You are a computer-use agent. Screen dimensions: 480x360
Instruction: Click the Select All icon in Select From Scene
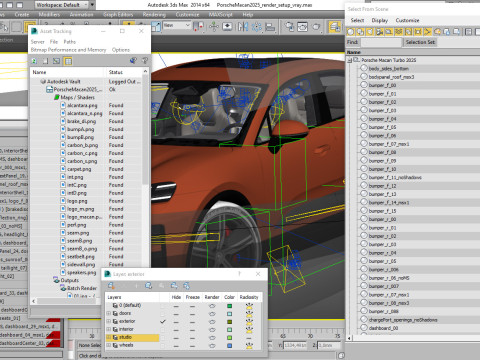click(468, 32)
